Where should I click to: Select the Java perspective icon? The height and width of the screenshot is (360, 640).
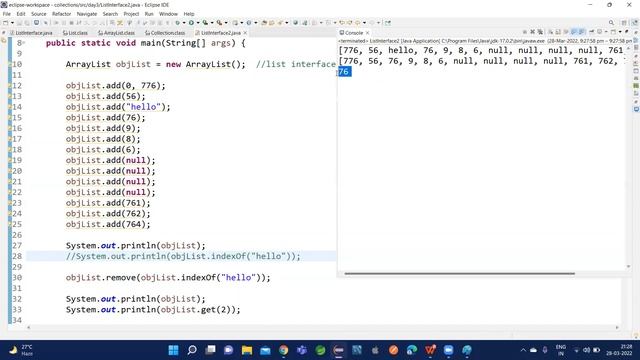click(635, 23)
